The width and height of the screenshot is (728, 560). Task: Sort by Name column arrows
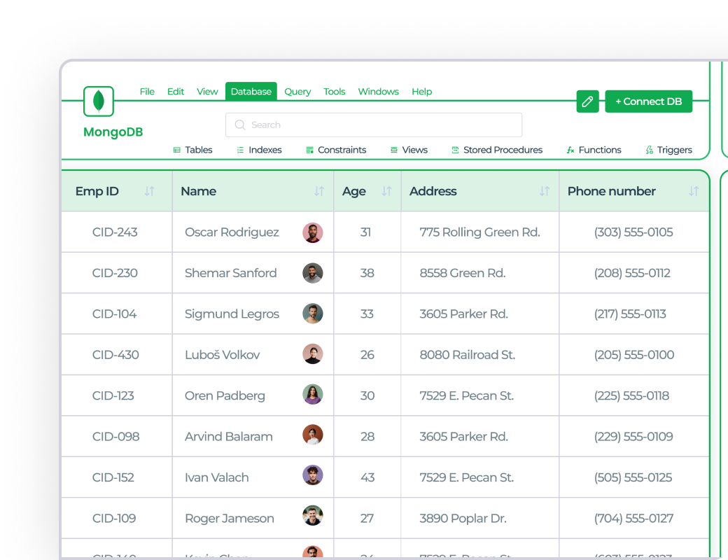click(x=319, y=191)
